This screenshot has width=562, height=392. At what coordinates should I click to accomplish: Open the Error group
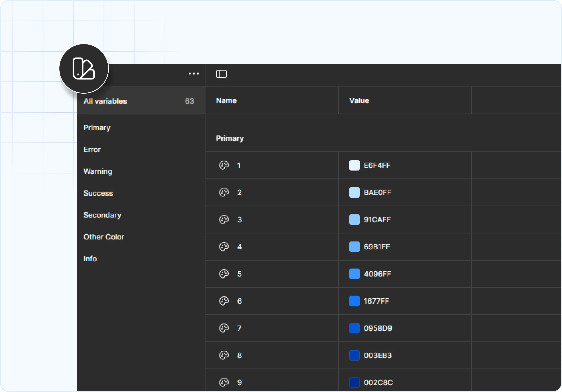(92, 149)
